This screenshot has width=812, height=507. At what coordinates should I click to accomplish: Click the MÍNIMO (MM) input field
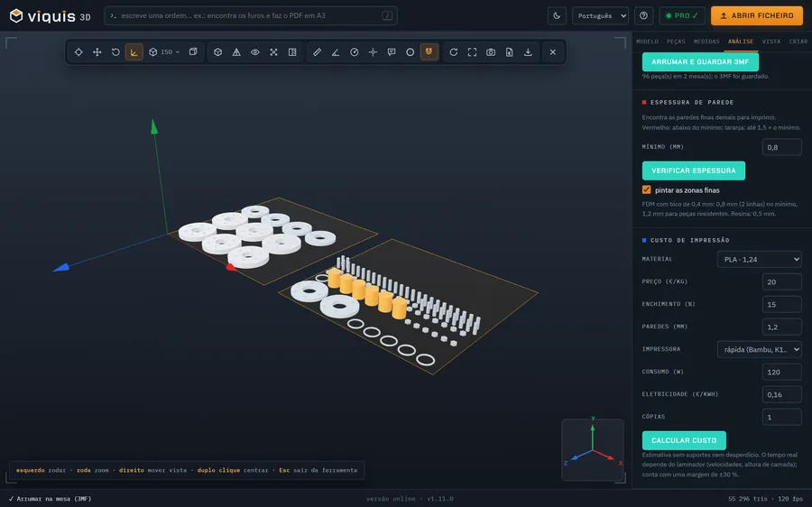coord(781,147)
